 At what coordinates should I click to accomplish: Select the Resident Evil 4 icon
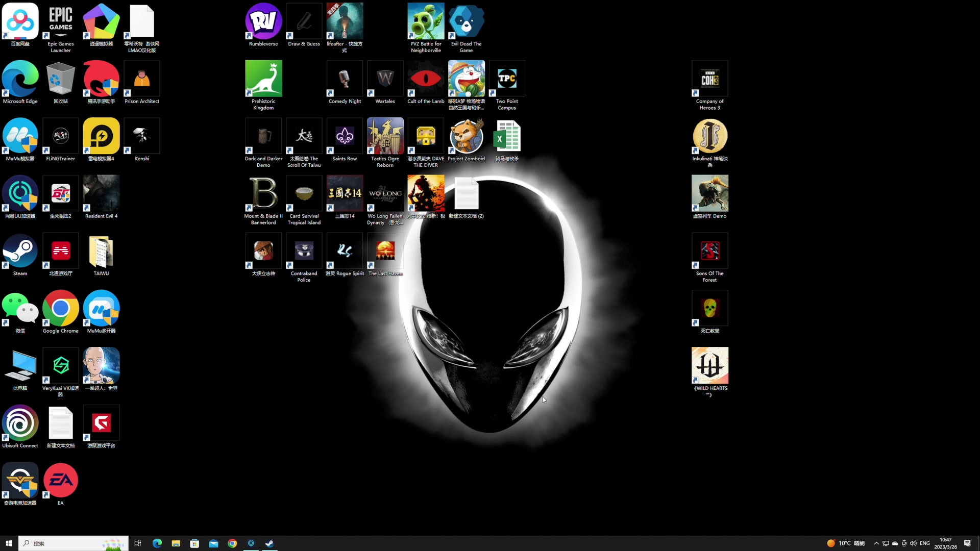click(x=101, y=197)
